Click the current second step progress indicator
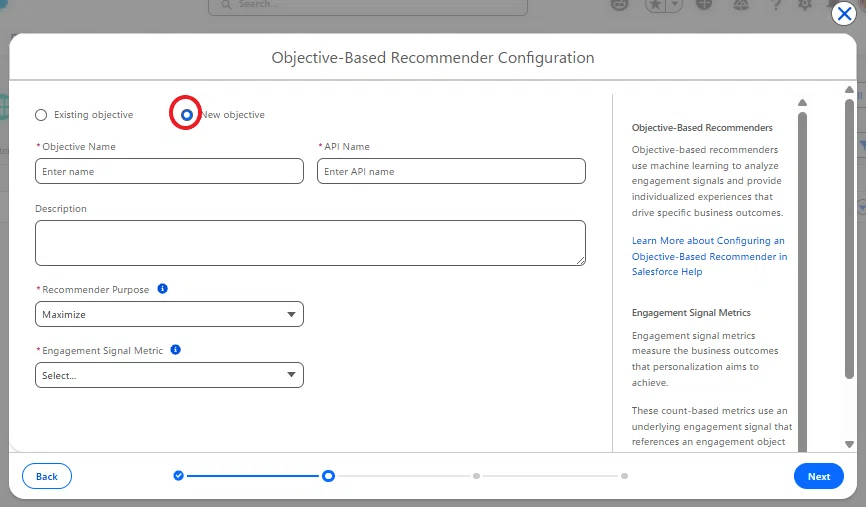This screenshot has height=507, width=866. 329,476
